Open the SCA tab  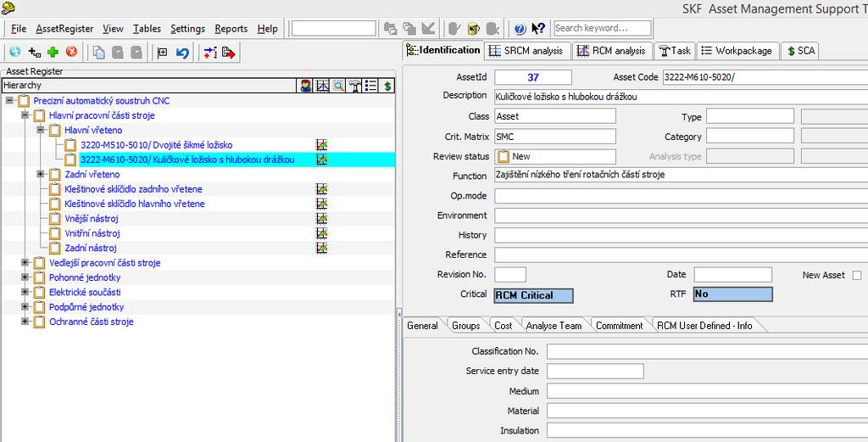(x=800, y=51)
